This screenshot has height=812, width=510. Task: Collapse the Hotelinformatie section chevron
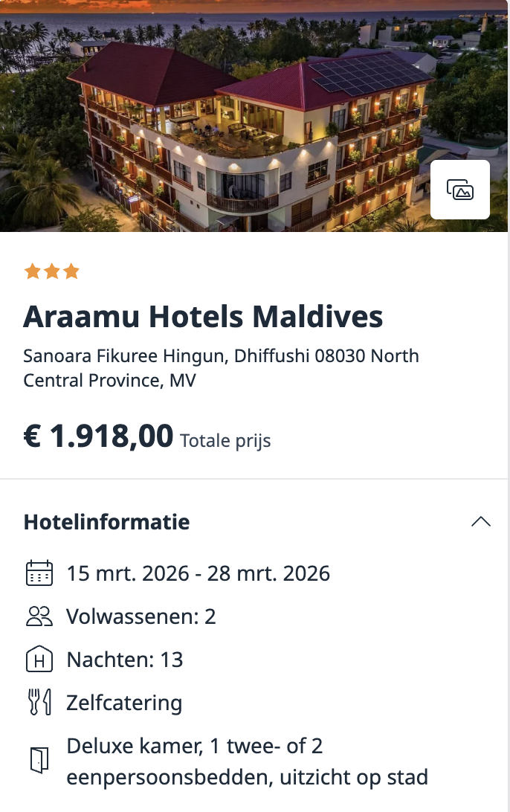coord(481,521)
